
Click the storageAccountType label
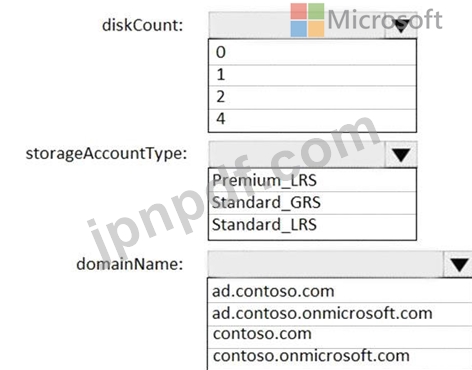(106, 154)
